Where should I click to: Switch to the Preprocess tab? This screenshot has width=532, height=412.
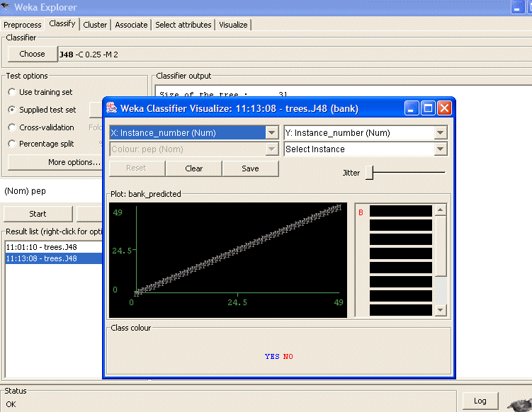(x=23, y=25)
